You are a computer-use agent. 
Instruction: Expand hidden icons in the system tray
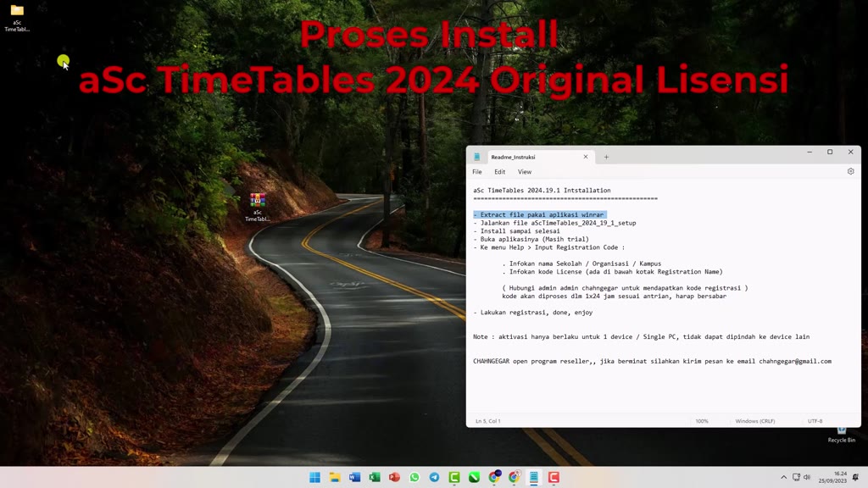[x=783, y=477]
